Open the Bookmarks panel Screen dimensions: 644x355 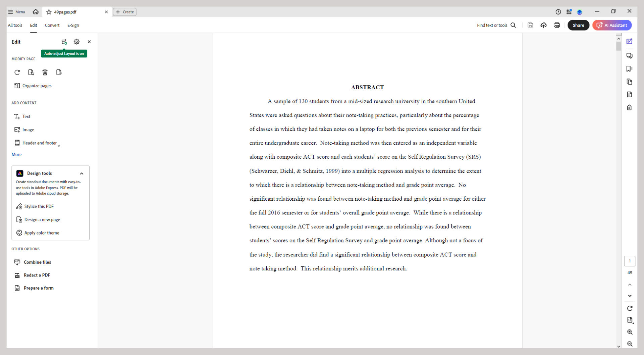coord(630,68)
